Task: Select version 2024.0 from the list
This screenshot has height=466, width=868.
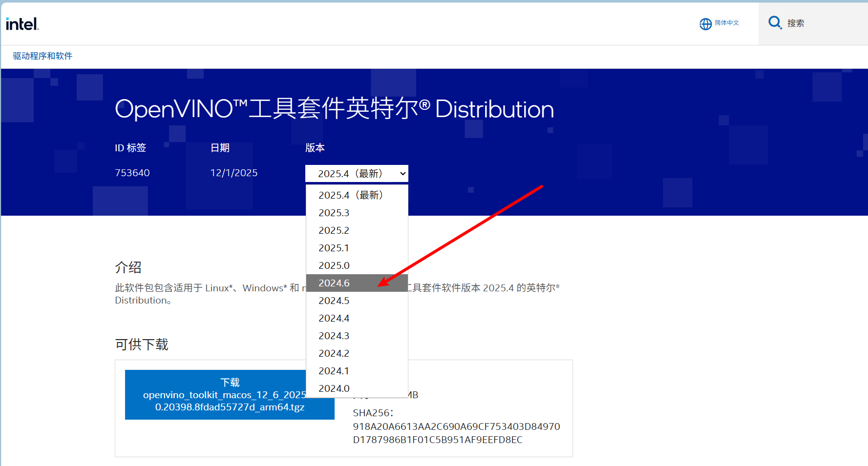Action: coord(357,388)
